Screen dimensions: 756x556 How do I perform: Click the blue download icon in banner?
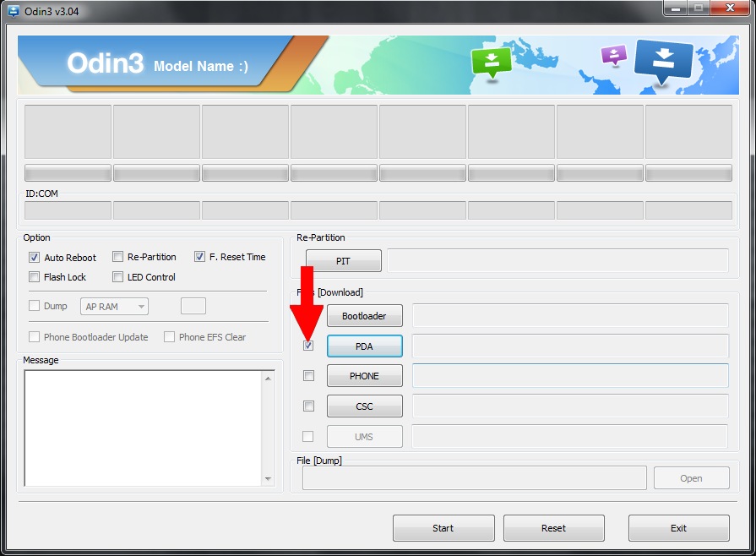click(664, 63)
